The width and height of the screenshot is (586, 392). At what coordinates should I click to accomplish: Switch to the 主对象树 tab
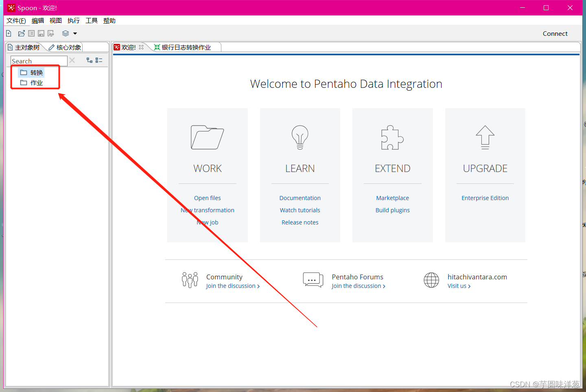[x=24, y=47]
